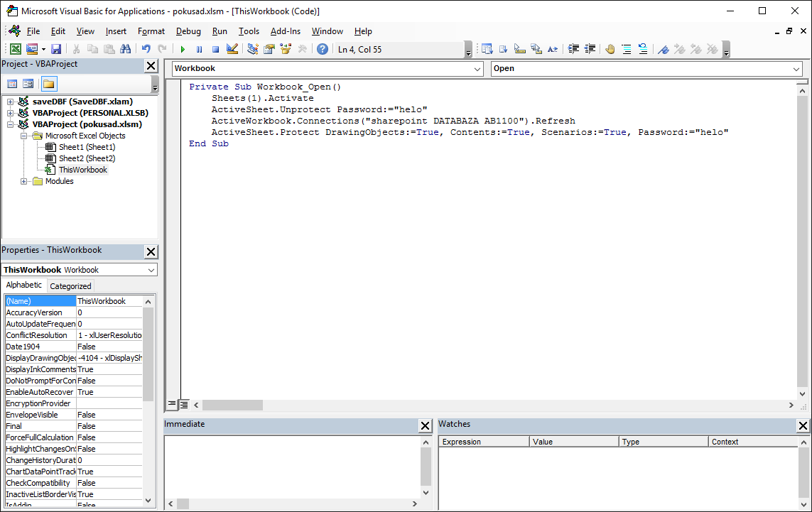812x512 pixels.
Task: Open Microsoft Visual Basic Help icon
Action: pos(323,49)
